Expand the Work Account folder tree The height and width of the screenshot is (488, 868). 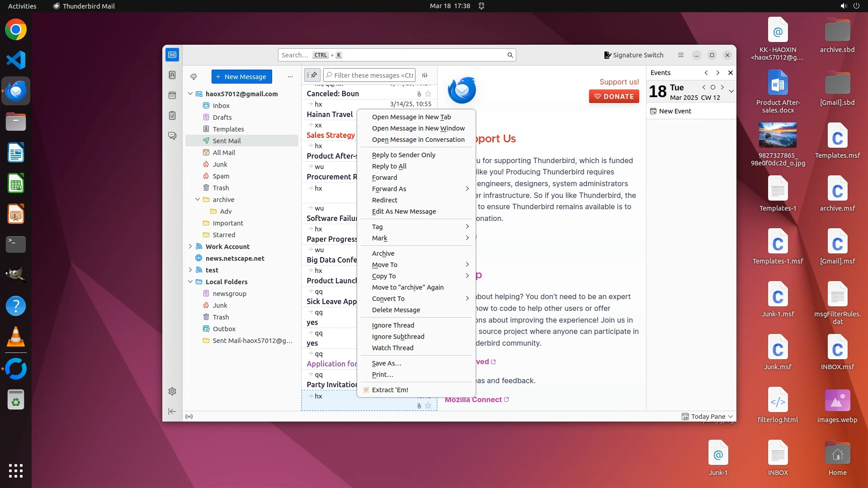coord(190,247)
